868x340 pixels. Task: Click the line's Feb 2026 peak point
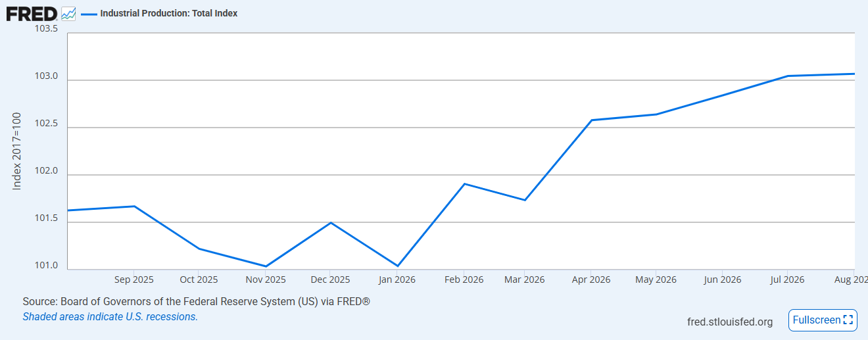point(464,184)
